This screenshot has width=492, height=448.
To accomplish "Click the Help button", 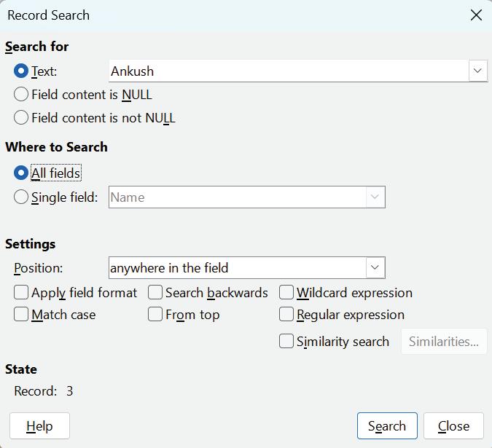I will tap(39, 426).
